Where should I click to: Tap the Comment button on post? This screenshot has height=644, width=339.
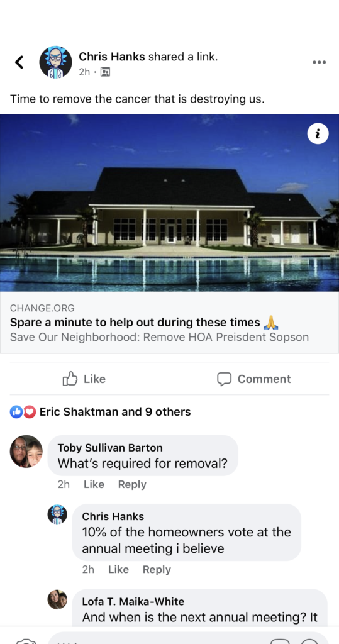(254, 379)
